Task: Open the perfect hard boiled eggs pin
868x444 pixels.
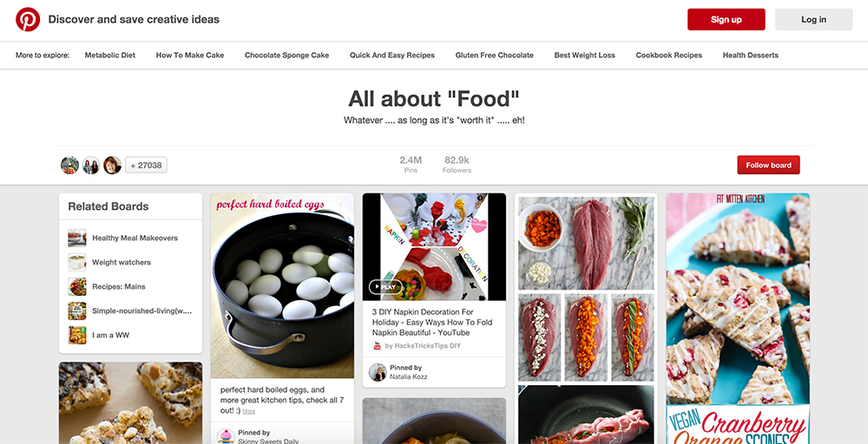Action: [282, 286]
